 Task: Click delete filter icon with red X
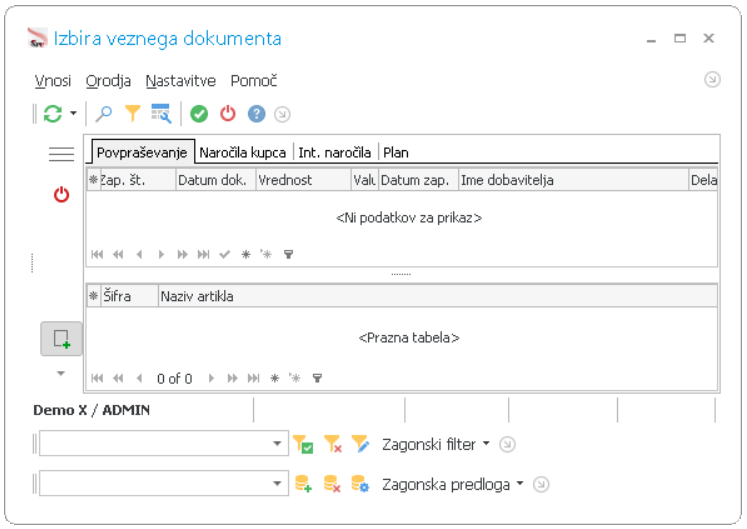pyautogui.click(x=333, y=444)
